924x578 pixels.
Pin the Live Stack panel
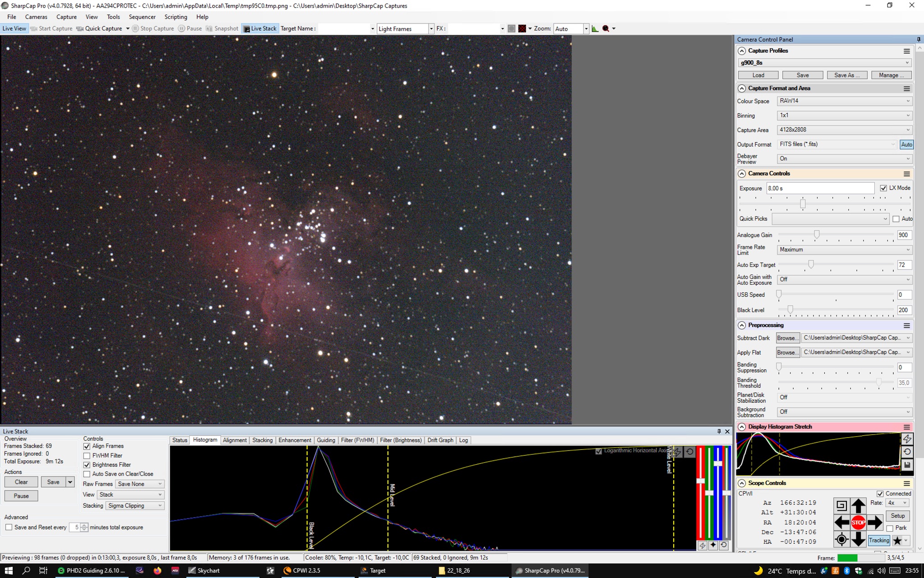coord(719,432)
